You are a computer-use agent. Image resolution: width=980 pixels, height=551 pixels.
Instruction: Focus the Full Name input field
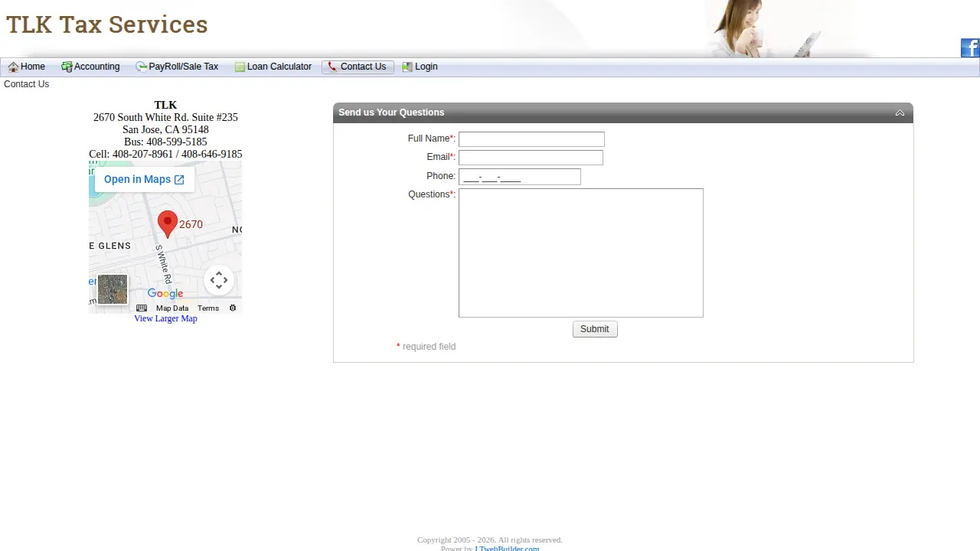click(x=531, y=139)
